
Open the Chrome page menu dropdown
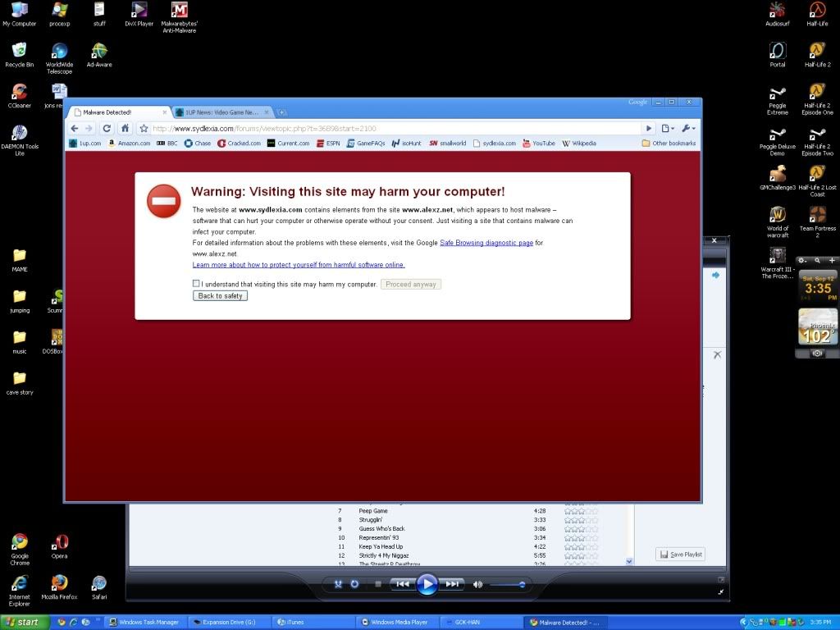[x=668, y=128]
